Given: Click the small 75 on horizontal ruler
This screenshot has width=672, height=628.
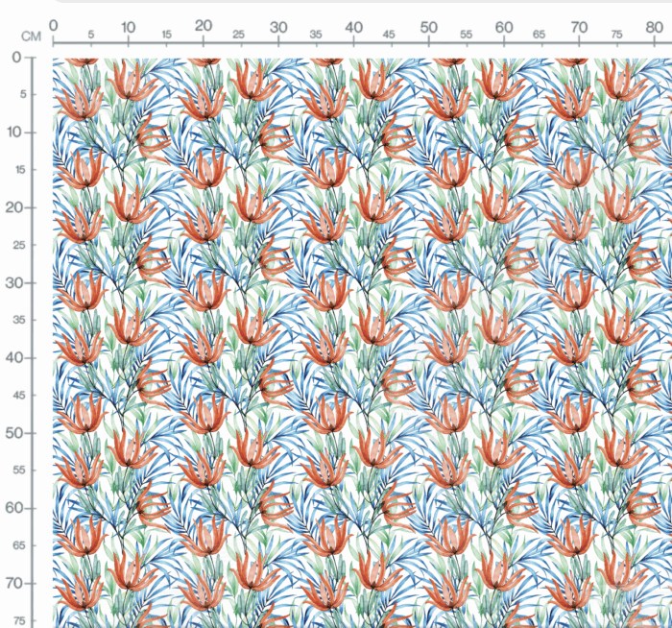Looking at the screenshot, I should pyautogui.click(x=616, y=35).
